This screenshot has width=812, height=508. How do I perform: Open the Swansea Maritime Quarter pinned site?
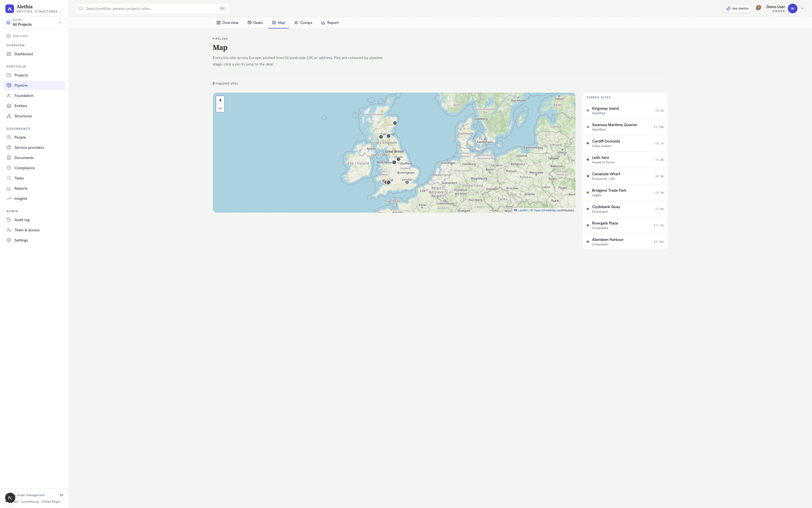pyautogui.click(x=625, y=127)
